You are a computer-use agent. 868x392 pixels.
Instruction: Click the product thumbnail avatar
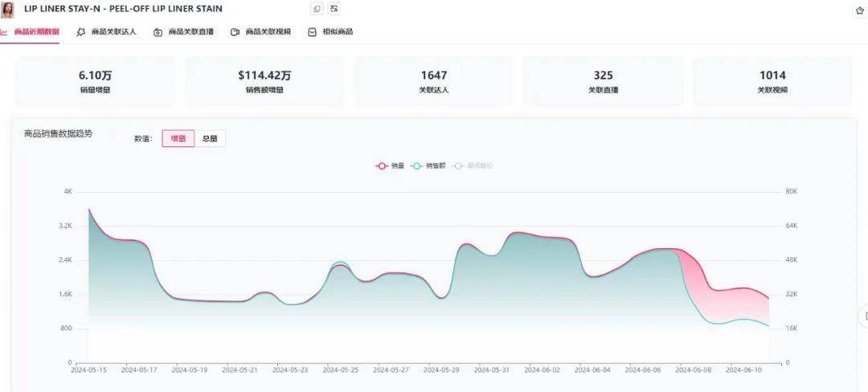click(x=7, y=10)
